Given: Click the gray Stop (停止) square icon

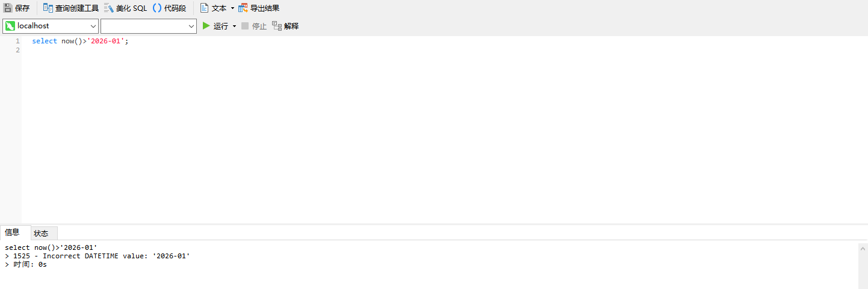Looking at the screenshot, I should (x=245, y=26).
